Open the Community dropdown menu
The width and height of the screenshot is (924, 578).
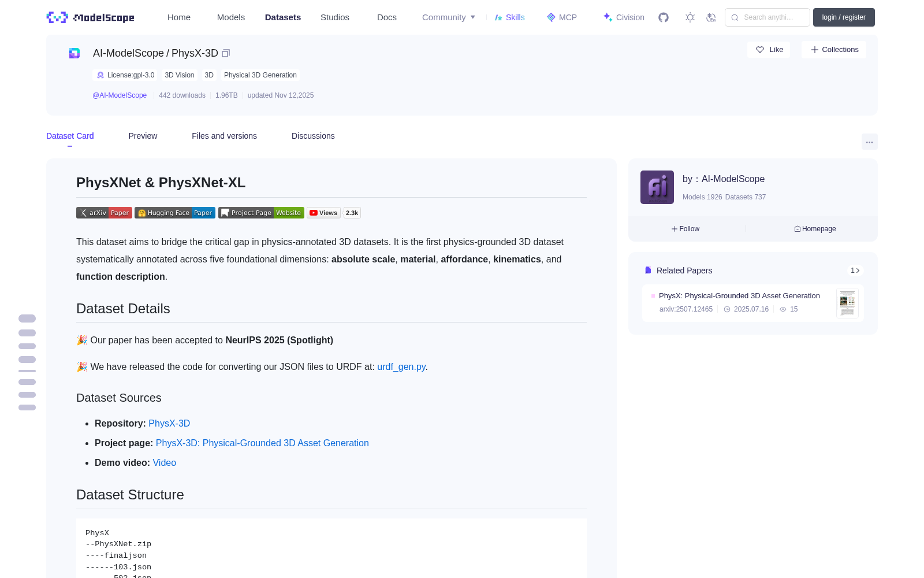pyautogui.click(x=449, y=17)
